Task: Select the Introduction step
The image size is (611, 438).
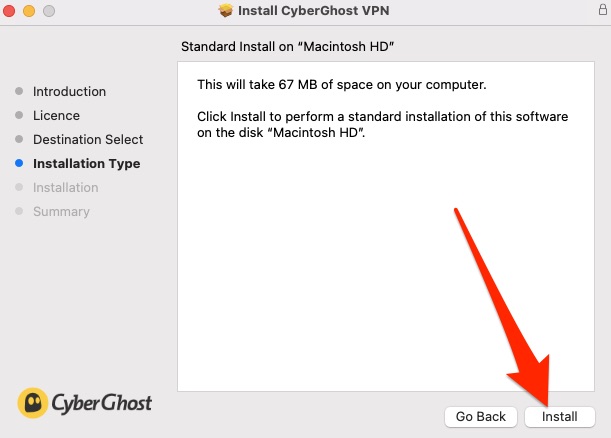Action: 69,92
